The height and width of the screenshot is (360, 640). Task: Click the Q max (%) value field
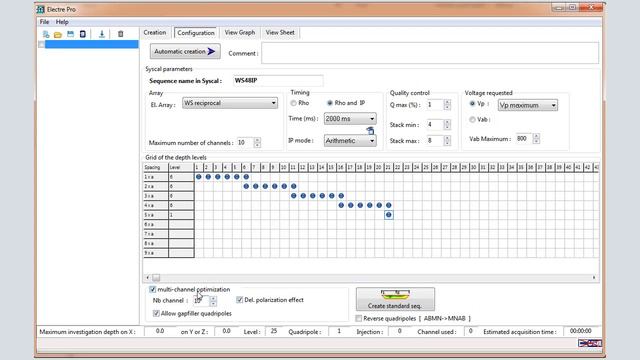point(435,105)
